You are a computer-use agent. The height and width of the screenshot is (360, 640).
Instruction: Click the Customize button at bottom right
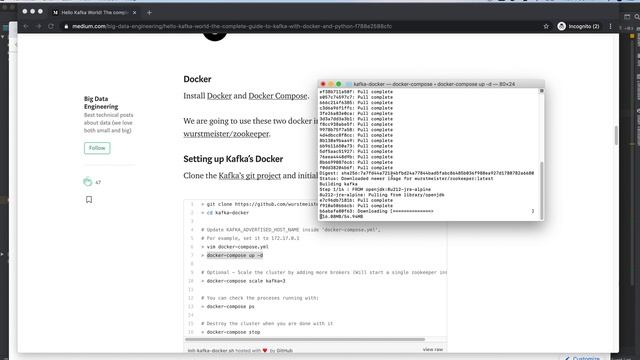pyautogui.click(x=582, y=358)
